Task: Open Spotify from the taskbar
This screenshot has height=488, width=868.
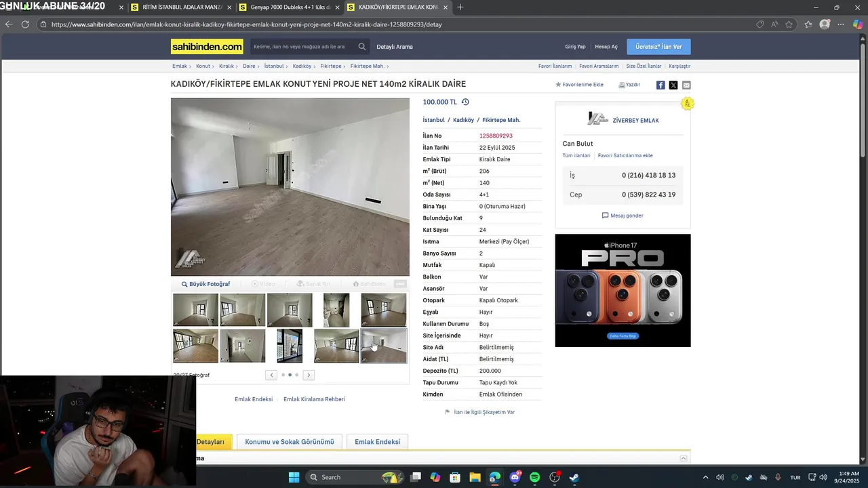Action: click(534, 477)
